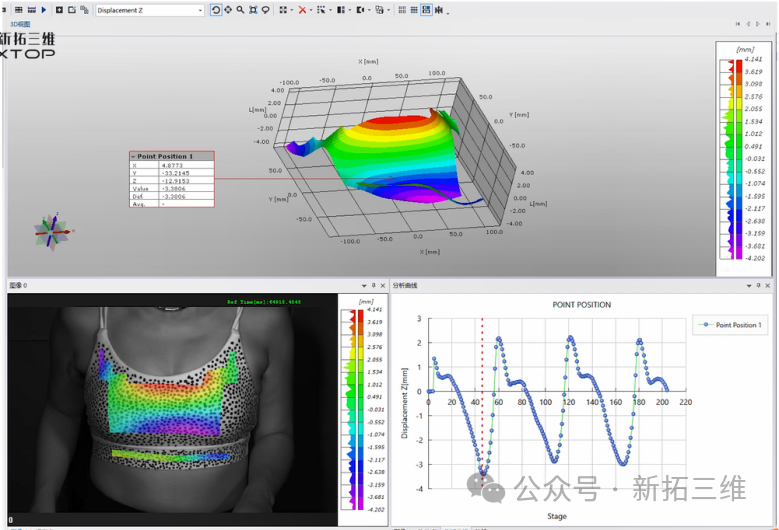Click the red X delete icon
779x530 pixels.
click(302, 9)
